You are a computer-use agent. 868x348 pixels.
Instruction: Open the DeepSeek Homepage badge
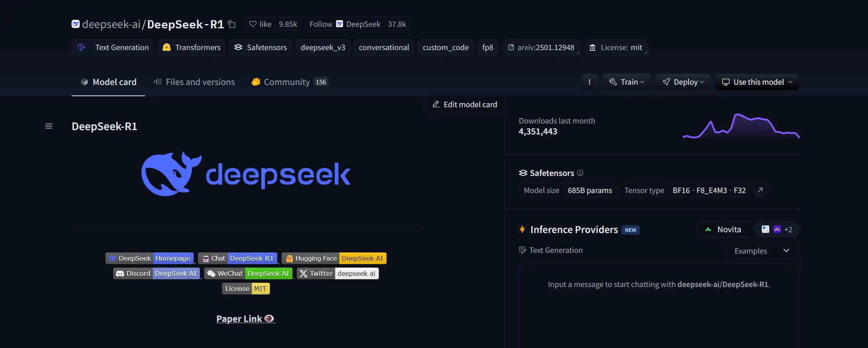[150, 258]
